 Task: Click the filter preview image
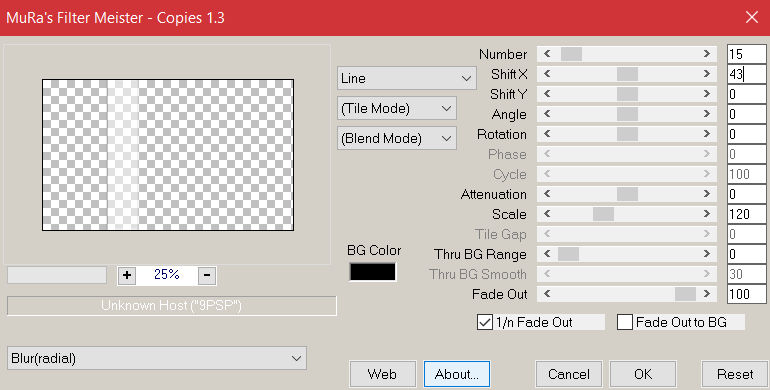(168, 155)
